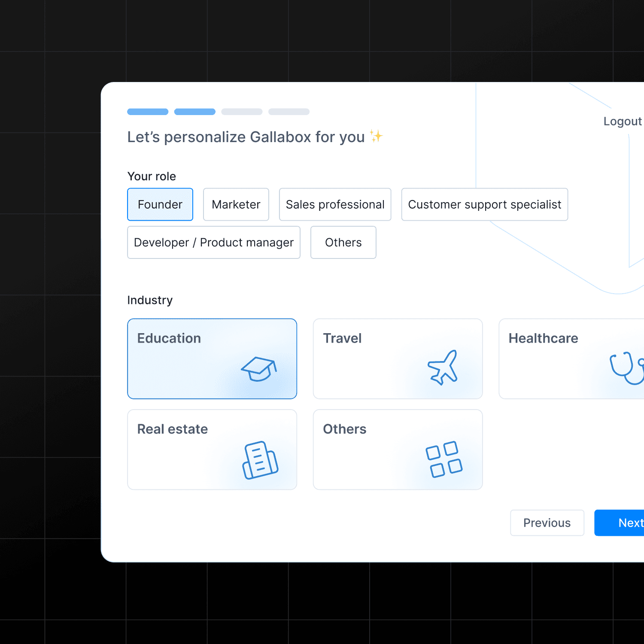This screenshot has height=644, width=644.
Task: Select the Real estate industry card
Action: click(212, 450)
